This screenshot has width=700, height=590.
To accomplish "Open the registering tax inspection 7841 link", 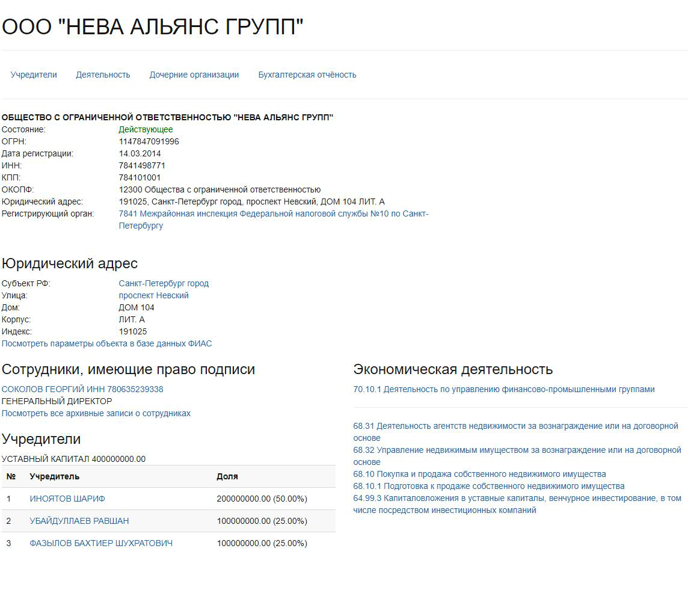I will (273, 214).
